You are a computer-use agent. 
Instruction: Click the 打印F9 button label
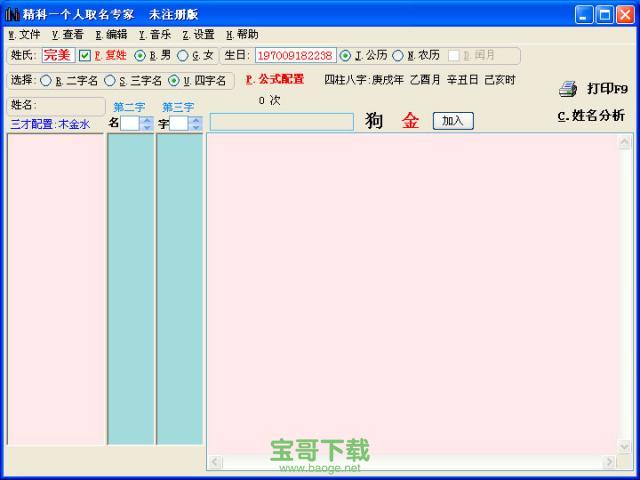607,89
